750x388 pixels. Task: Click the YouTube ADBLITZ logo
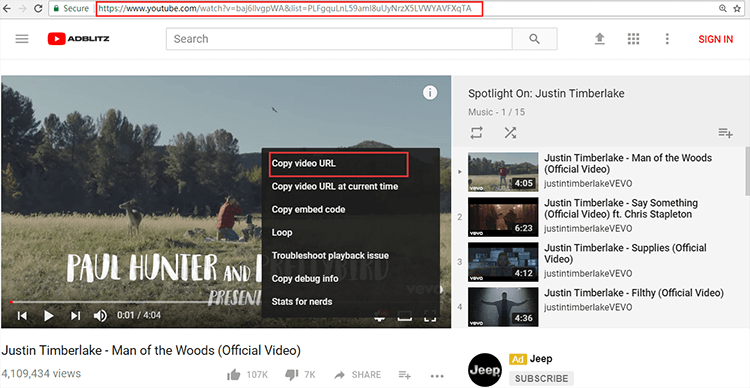click(x=78, y=39)
